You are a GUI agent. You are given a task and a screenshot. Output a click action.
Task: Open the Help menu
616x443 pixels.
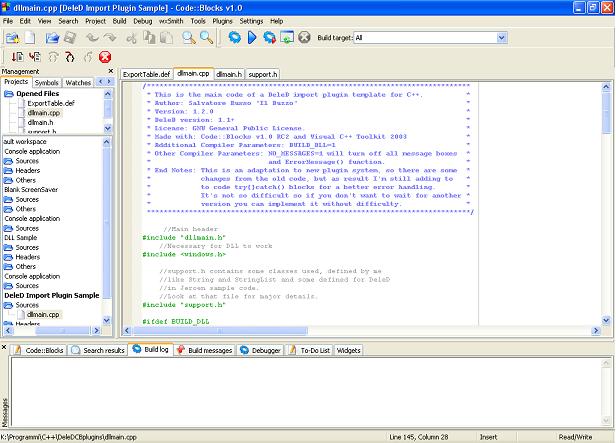click(x=277, y=21)
